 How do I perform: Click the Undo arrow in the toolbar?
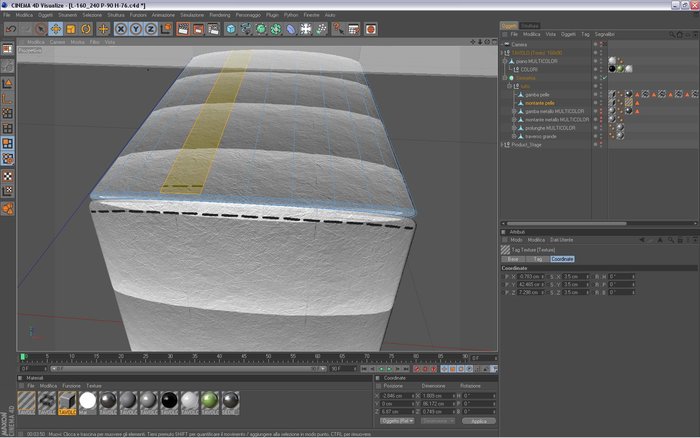(10, 29)
